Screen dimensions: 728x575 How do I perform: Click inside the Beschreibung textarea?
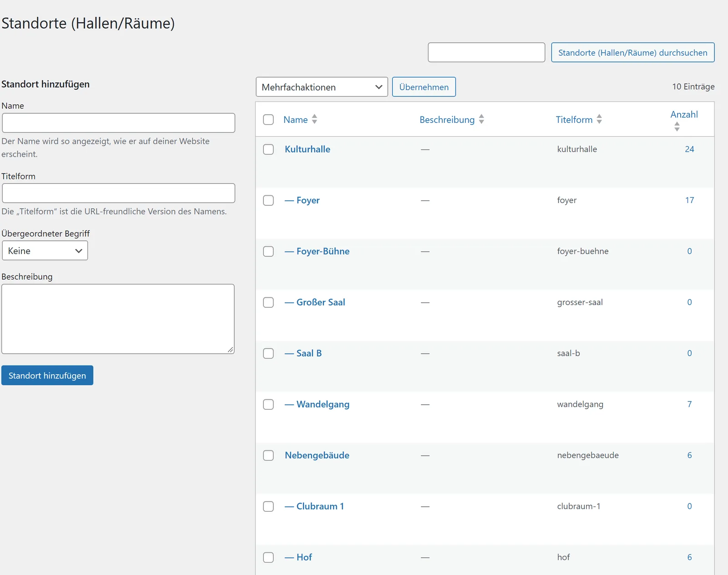118,319
